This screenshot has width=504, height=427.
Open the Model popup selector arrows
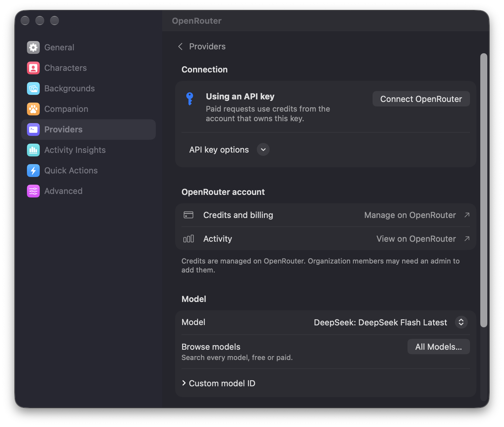(x=461, y=322)
